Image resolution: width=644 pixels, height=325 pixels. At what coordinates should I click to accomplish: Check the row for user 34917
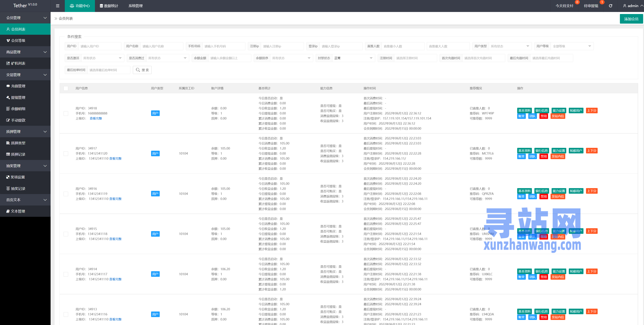pos(66,154)
